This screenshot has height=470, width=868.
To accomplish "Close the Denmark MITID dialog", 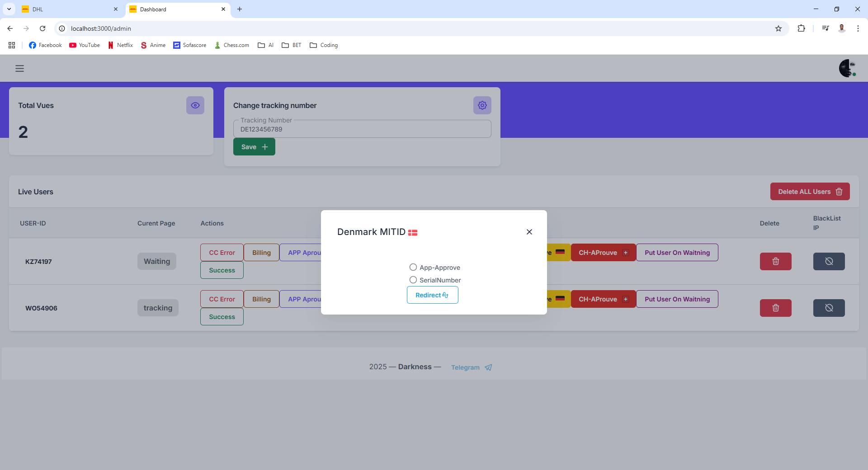I will pos(529,232).
